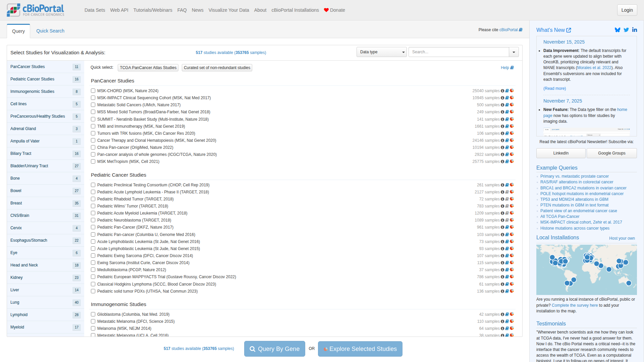Quick select Curated set of non-redundant studies
This screenshot has width=644, height=362.
(x=217, y=68)
